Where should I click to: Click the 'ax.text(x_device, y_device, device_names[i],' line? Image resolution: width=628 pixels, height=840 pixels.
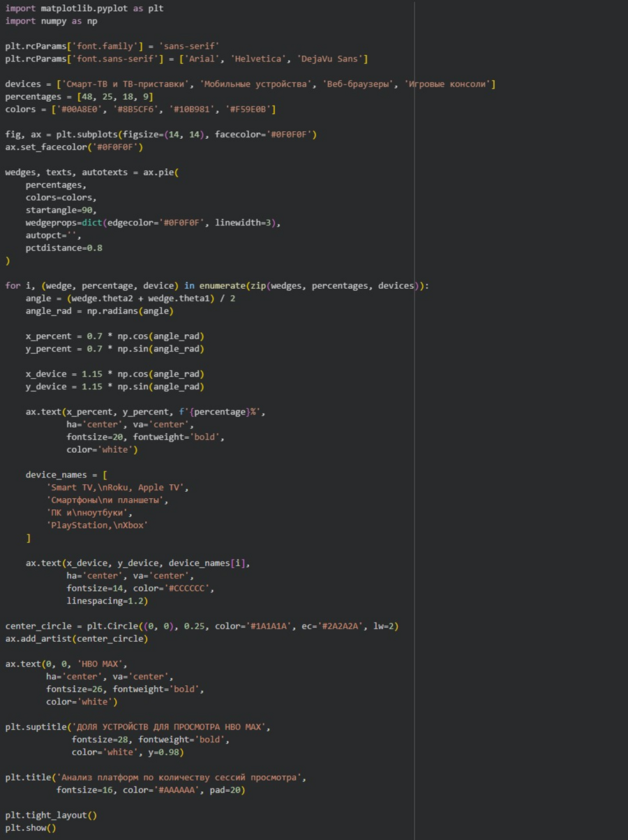138,563
